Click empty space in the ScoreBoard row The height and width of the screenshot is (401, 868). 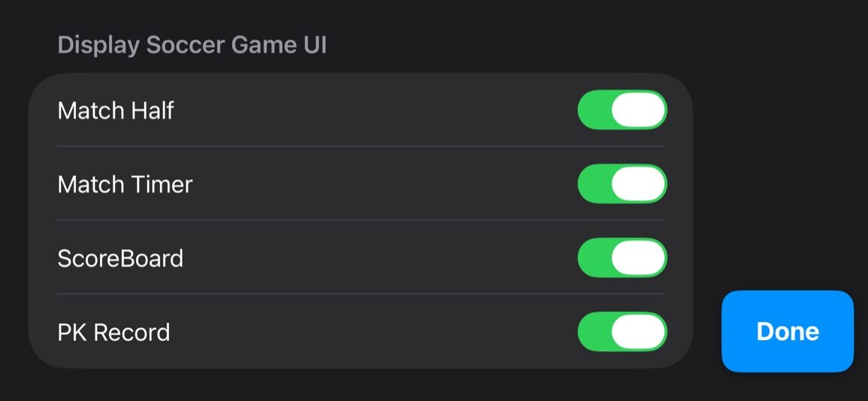(376, 258)
